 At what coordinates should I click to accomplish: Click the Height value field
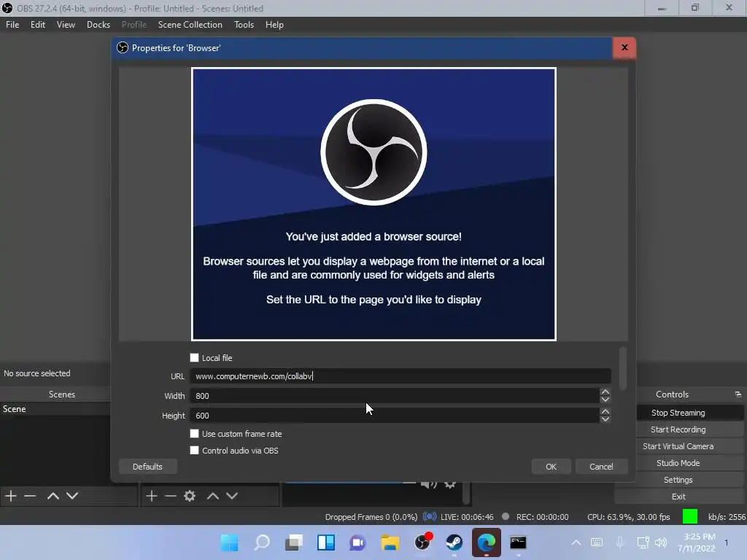395,416
